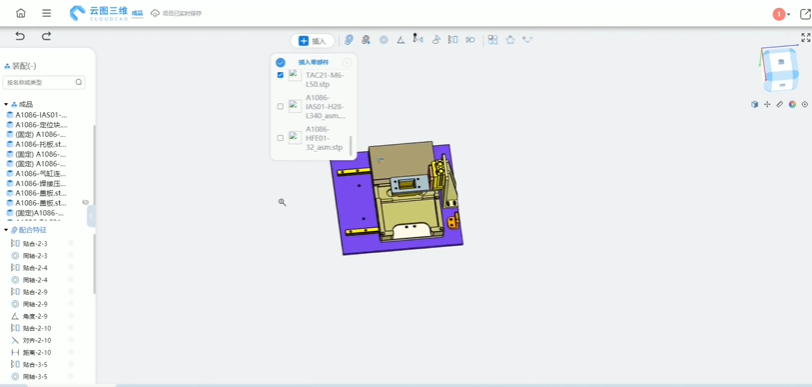Select the tool icon left of coincident mate
Image resolution: width=812 pixels, height=387 pixels.
tap(436, 39)
